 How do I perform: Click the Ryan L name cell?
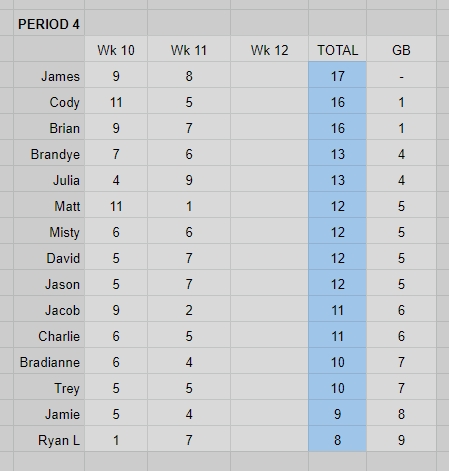tap(49, 439)
